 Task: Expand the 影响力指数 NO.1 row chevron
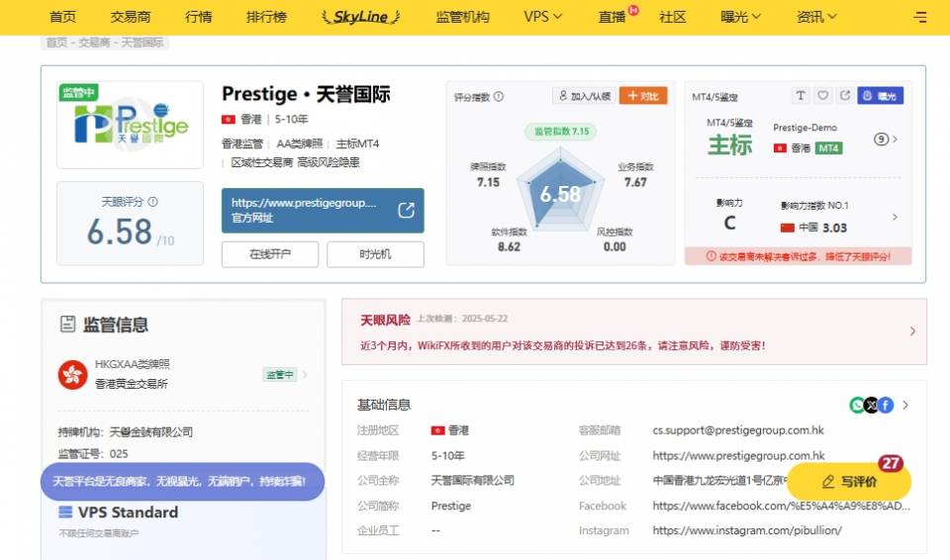[x=895, y=217]
